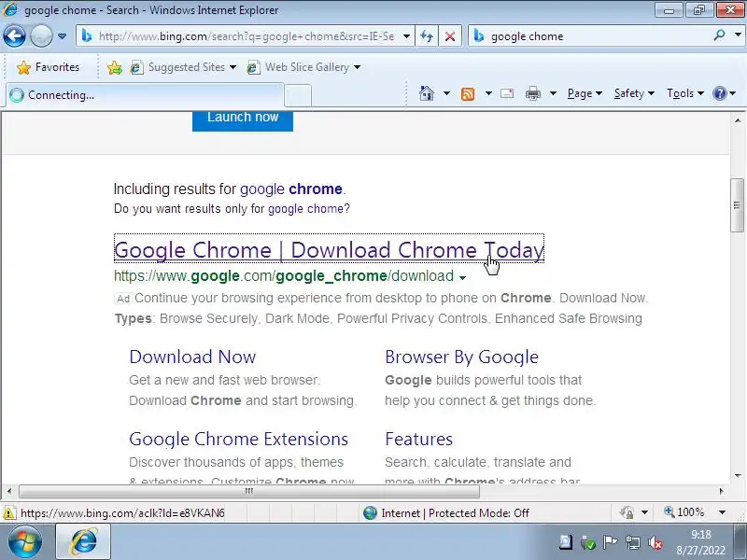Screen dimensions: 747x560
Task: Open the Download Now sublink
Action: pyautogui.click(x=192, y=357)
